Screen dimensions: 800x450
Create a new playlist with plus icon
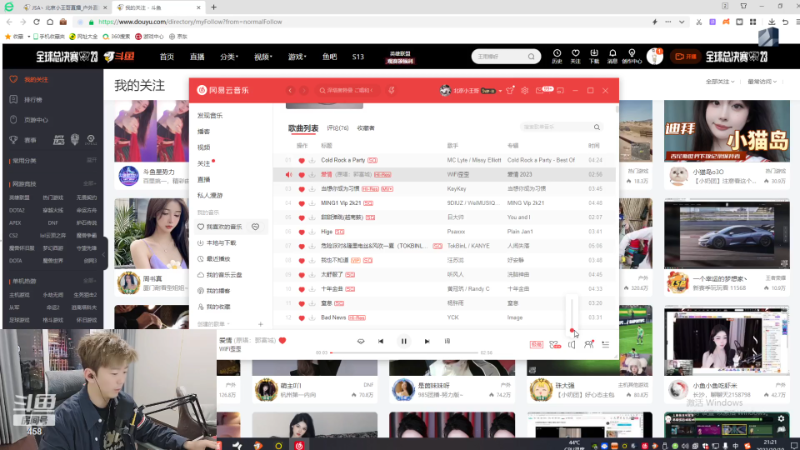[261, 324]
